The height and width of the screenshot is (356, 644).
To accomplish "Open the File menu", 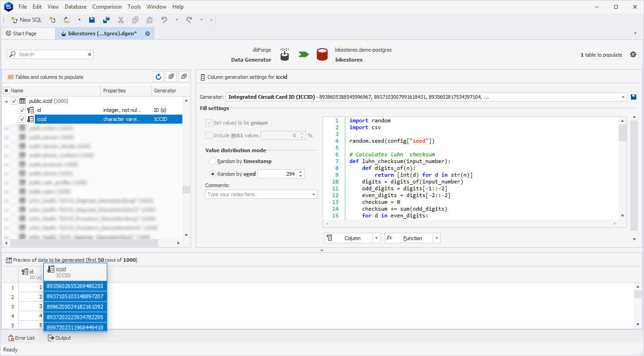I will [23, 7].
